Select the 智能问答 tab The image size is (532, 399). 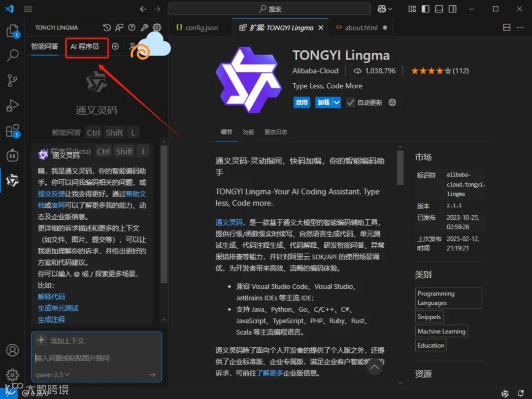(44, 46)
